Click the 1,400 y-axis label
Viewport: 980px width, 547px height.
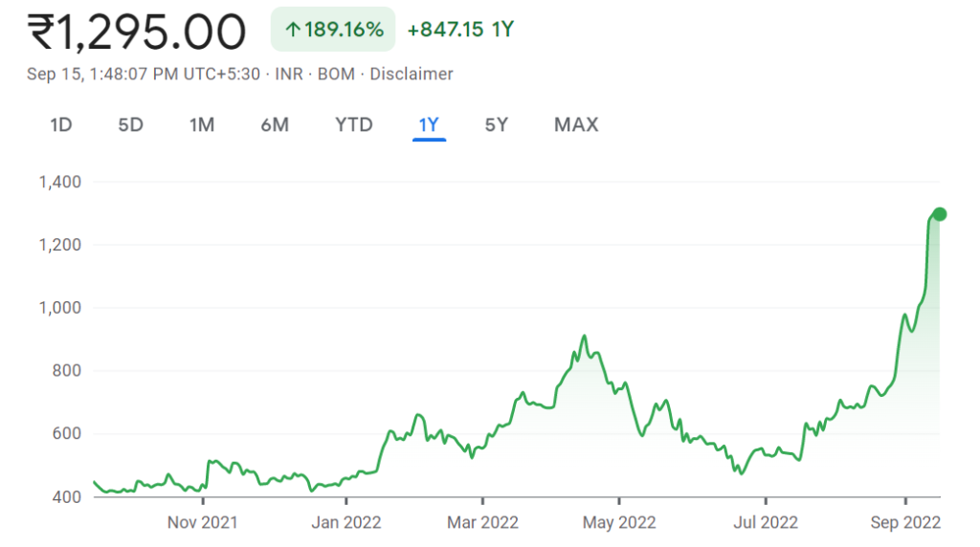click(59, 182)
